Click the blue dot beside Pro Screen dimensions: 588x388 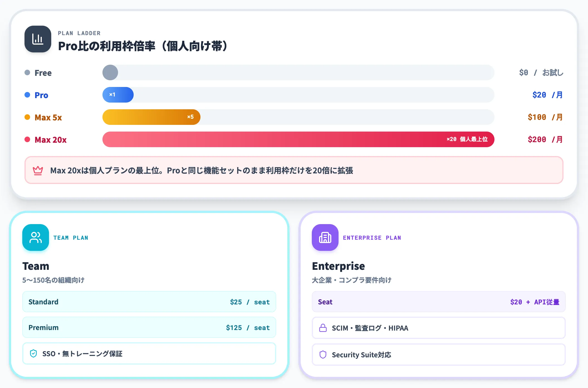tap(27, 95)
